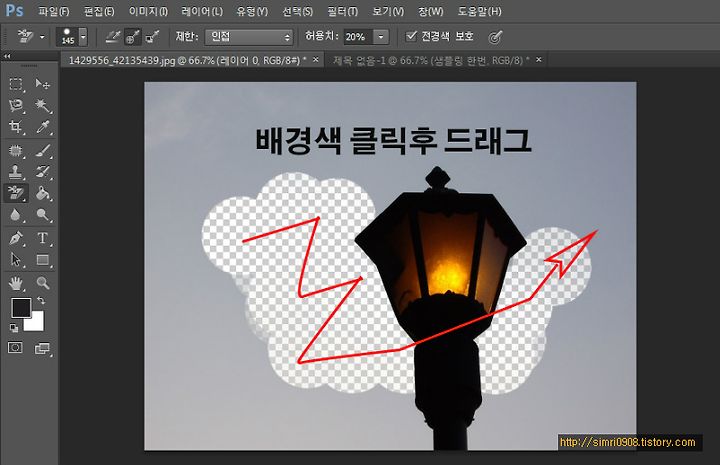This screenshot has width=720, height=465.
Task: Select the History Brush tool
Action: tap(43, 172)
